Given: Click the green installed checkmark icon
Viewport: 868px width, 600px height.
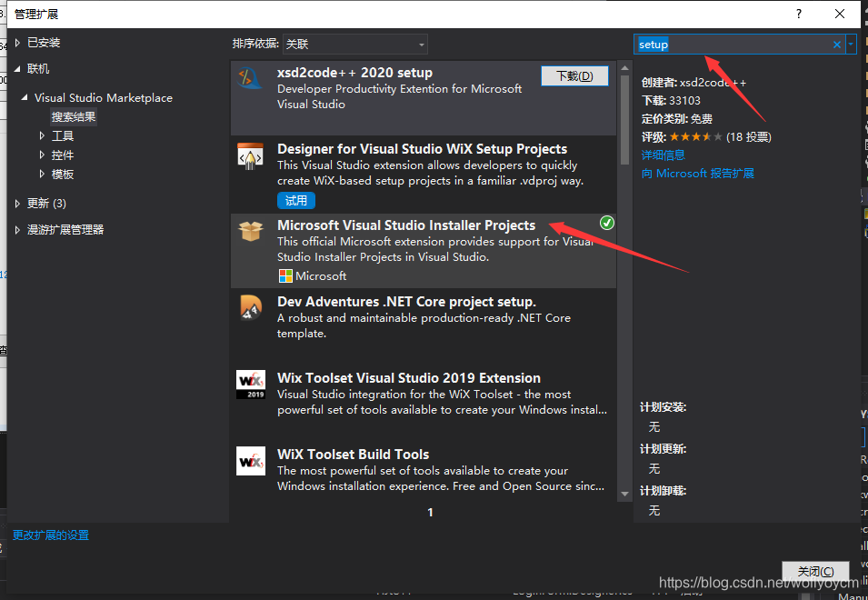Looking at the screenshot, I should tap(607, 223).
